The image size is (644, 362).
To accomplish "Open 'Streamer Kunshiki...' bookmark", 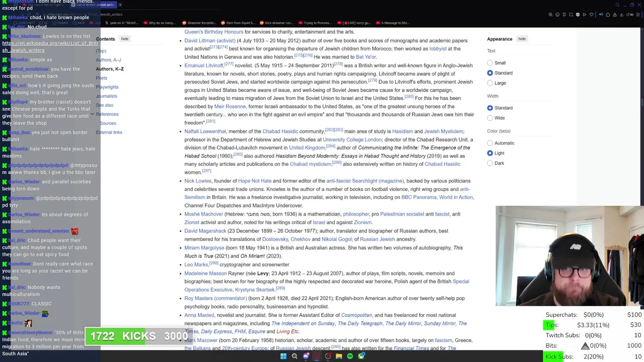I will (198, 23).
